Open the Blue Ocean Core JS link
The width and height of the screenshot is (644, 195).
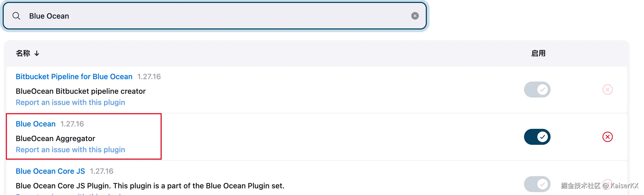(50, 171)
